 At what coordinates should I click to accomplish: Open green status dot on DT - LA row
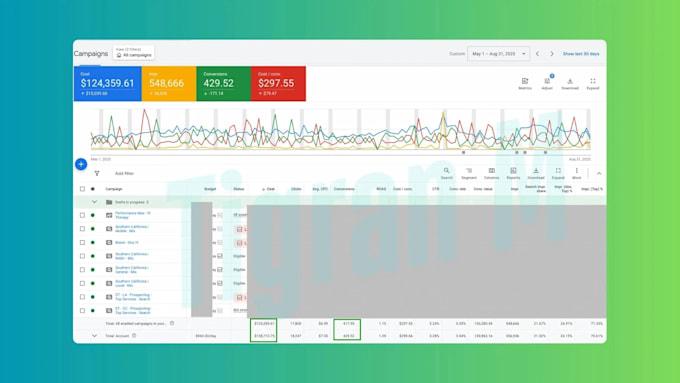93,297
